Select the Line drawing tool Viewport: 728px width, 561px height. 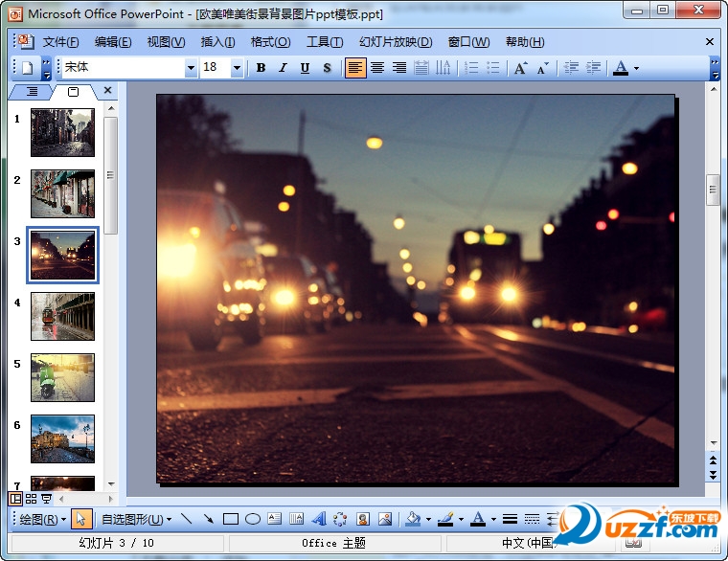tap(186, 519)
